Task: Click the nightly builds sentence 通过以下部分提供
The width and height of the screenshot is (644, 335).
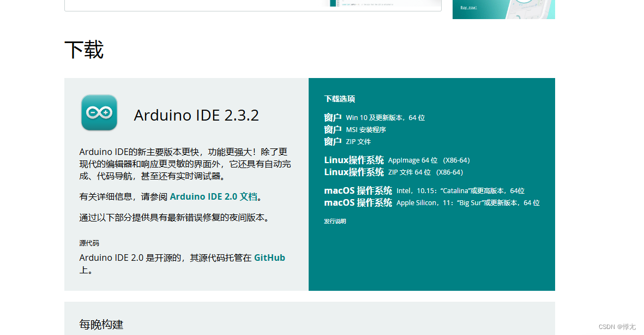Action: (x=176, y=218)
